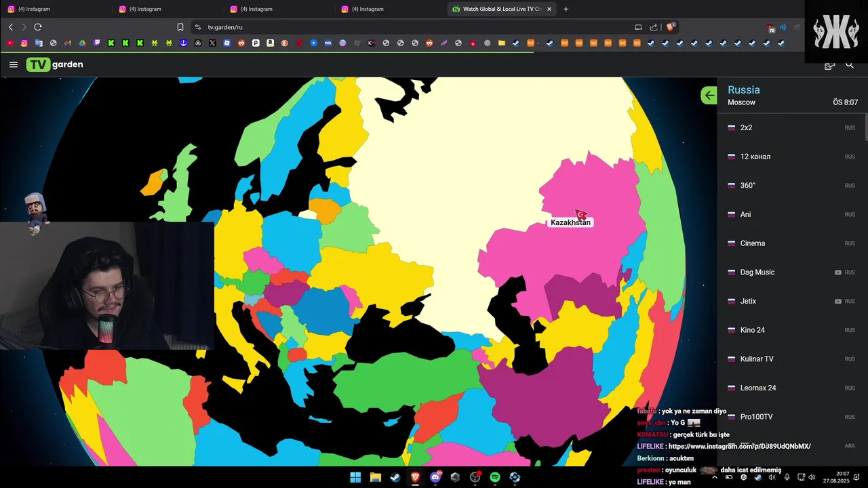This screenshot has height=488, width=868.
Task: Click the random channel dice icon
Action: pos(829,65)
